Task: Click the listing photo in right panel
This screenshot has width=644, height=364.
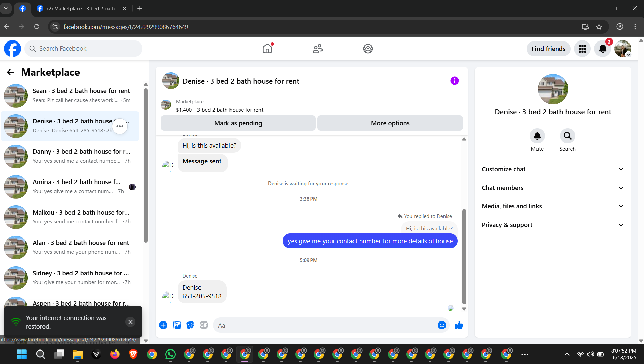Action: point(553,89)
